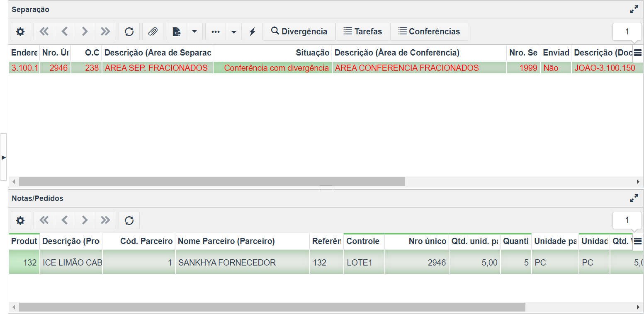Click horizontal scrollbar thumb of Notas/Pedidos grid

tap(272, 307)
